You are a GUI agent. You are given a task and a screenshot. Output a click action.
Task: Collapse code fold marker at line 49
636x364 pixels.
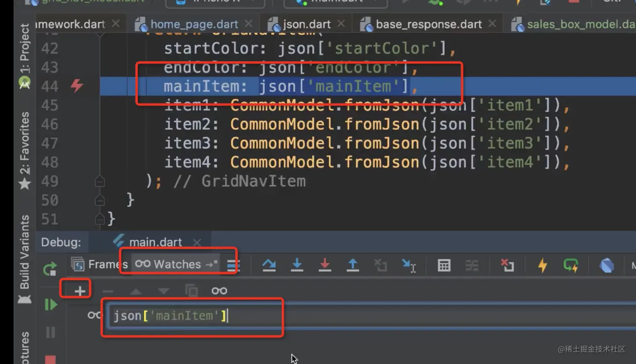[x=100, y=181]
